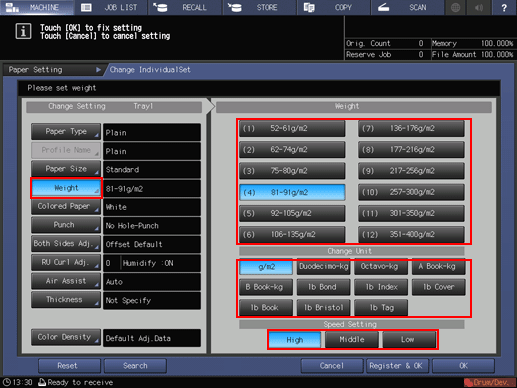Change unit to lb Book
Viewport: 517px width, 388px height.
coord(266,308)
